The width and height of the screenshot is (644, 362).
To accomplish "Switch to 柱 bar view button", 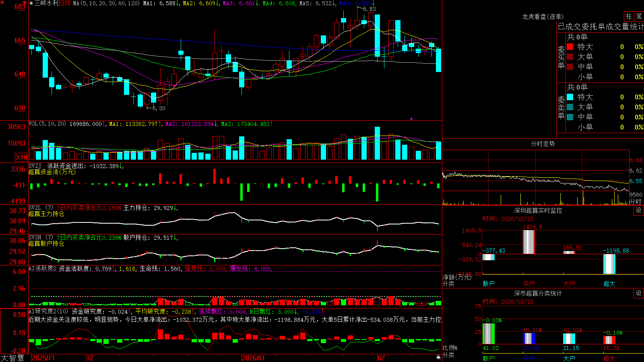I will [x=629, y=16].
